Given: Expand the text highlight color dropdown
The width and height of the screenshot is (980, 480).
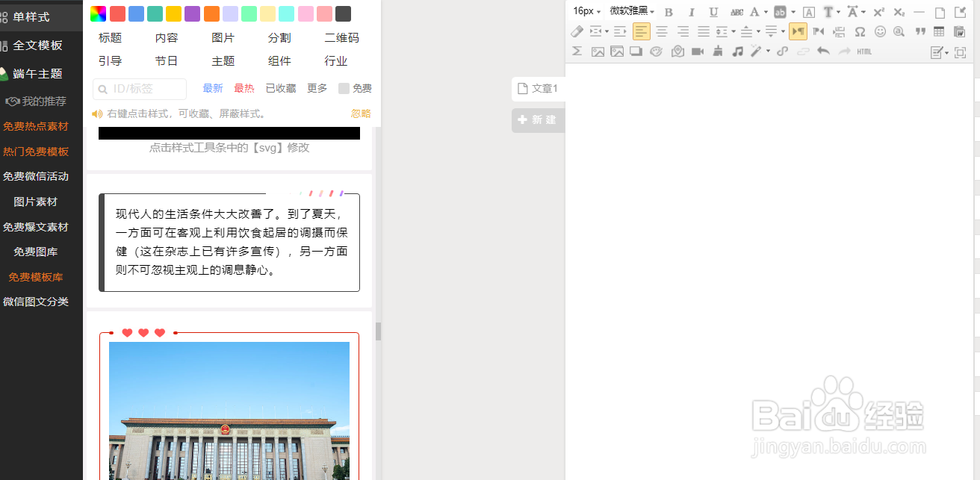Looking at the screenshot, I should point(793,12).
